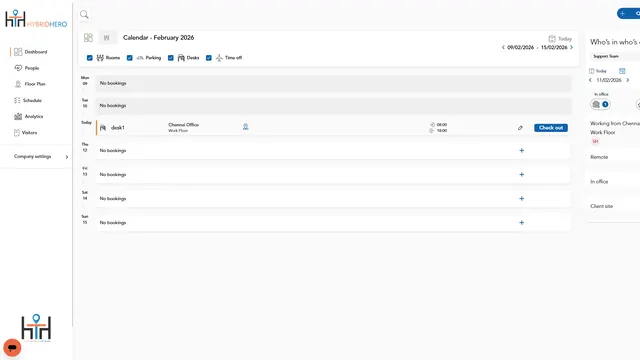Click the Tue 10 No bookings row
The height and width of the screenshot is (360, 640).
point(333,106)
